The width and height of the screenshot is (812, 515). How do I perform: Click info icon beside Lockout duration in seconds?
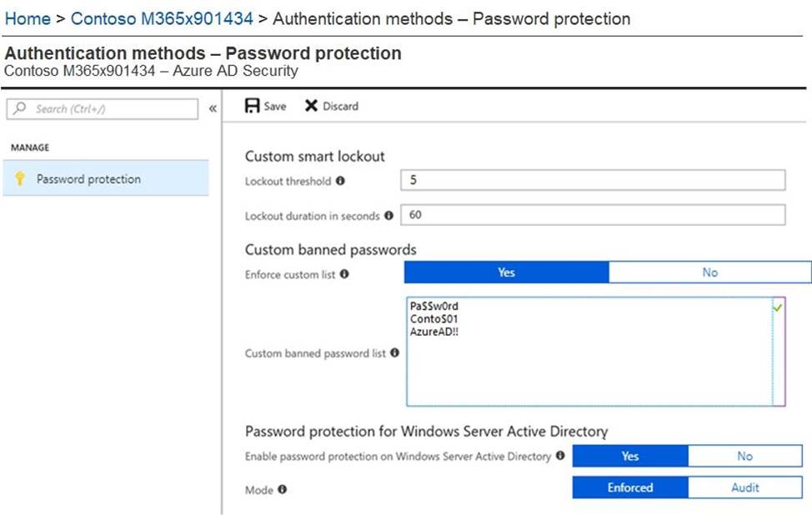click(x=389, y=215)
